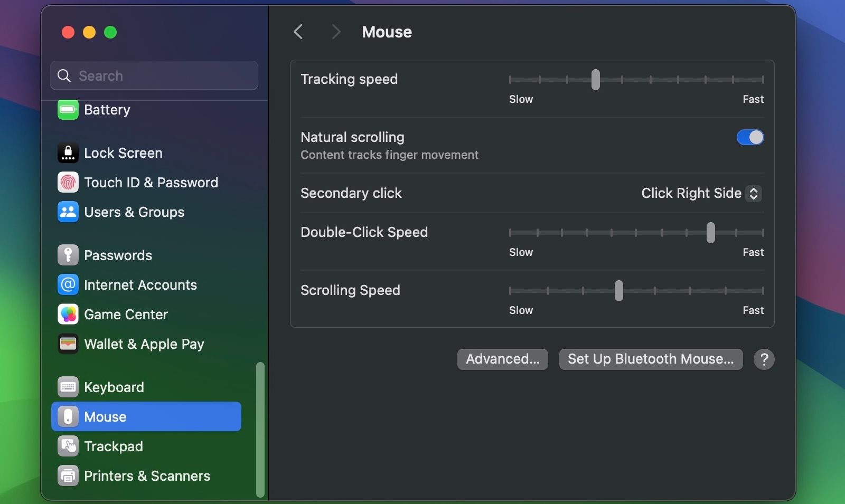Click the Trackpad icon in sidebar
This screenshot has width=845, height=504.
coord(68,446)
